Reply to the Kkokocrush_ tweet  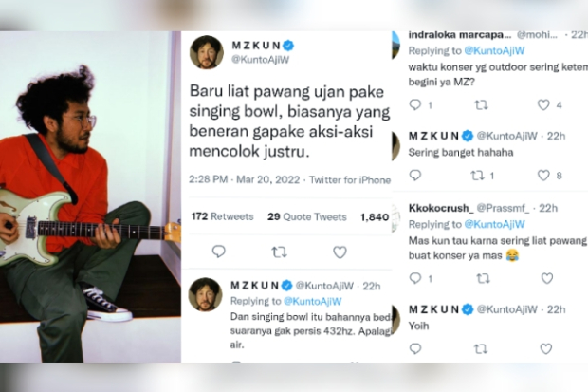click(415, 278)
